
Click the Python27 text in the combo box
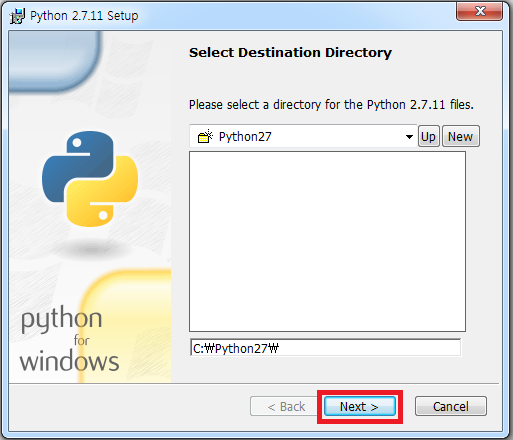pyautogui.click(x=245, y=137)
